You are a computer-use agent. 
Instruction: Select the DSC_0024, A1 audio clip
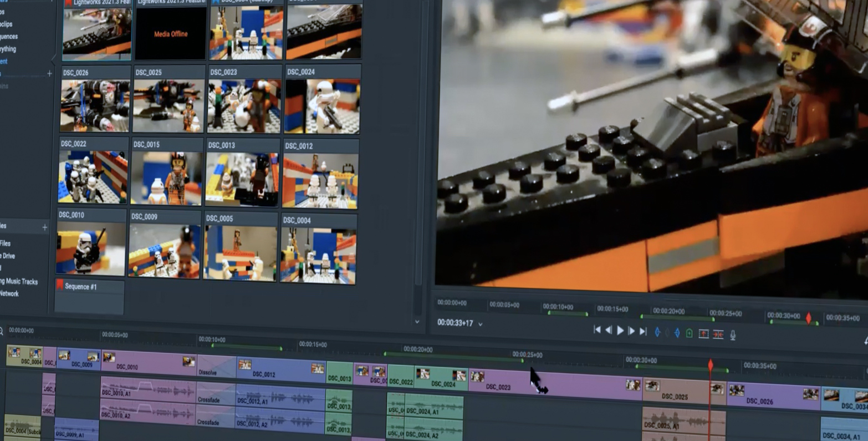point(434,407)
